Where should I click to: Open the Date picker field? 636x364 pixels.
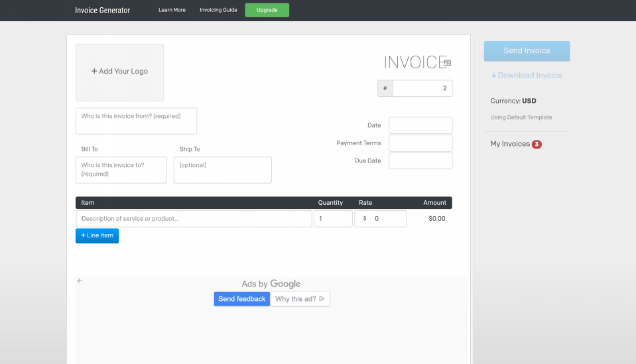click(420, 125)
